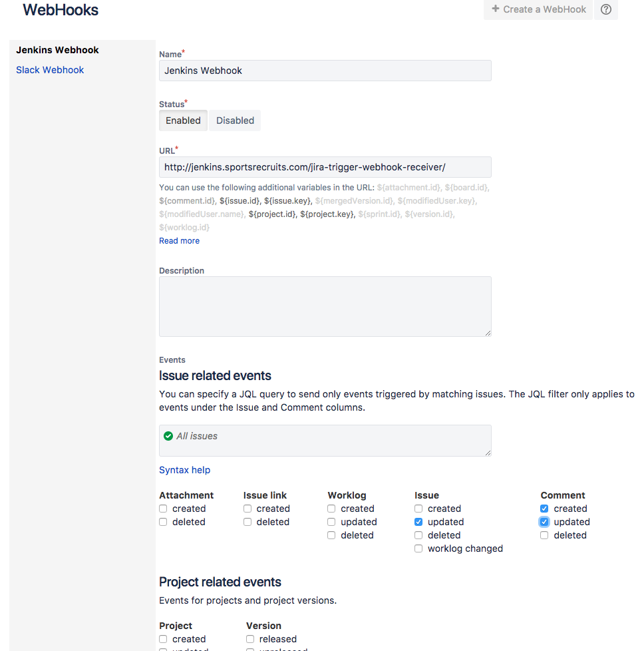
Task: Click the JQL query All issues field
Action: (x=325, y=440)
